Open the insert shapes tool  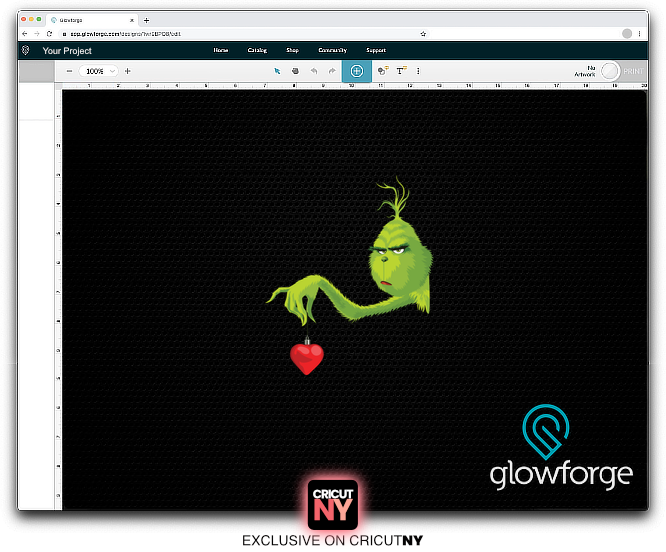point(383,71)
